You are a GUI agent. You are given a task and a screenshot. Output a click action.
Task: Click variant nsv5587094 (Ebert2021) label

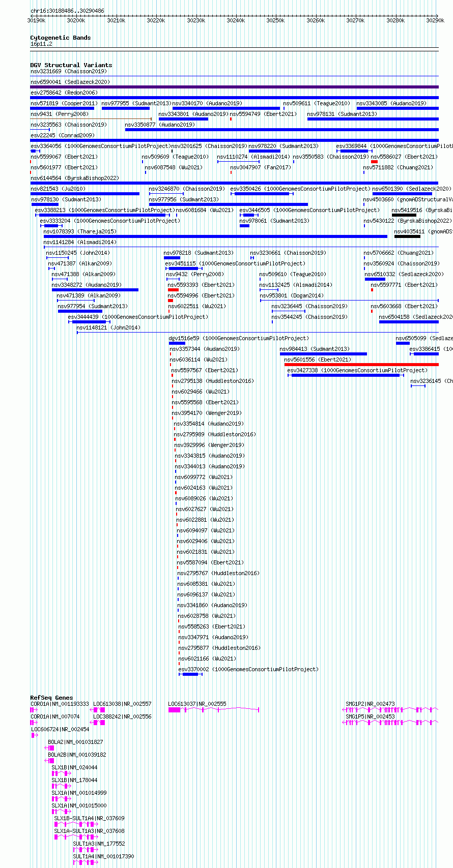(x=210, y=562)
